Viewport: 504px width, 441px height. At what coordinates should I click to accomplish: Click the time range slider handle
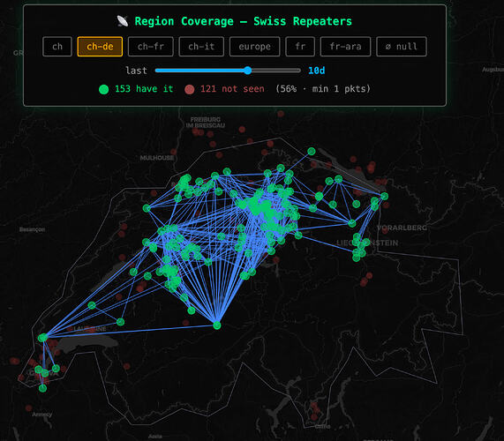pyautogui.click(x=247, y=71)
